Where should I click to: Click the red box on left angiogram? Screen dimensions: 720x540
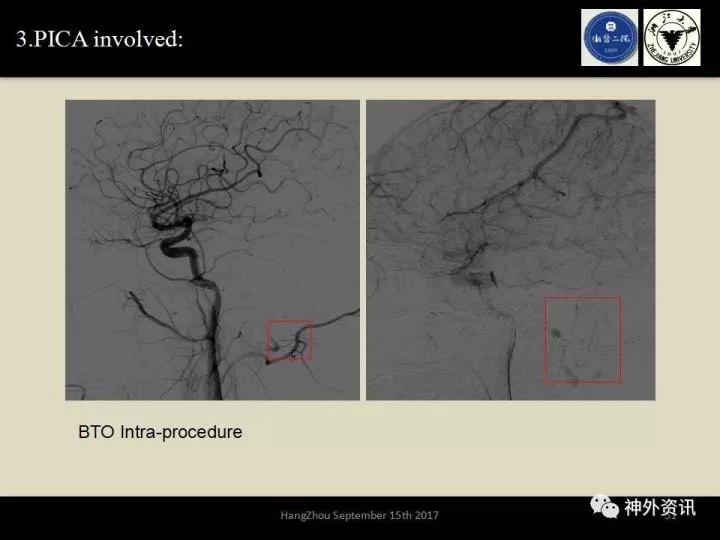(x=289, y=340)
